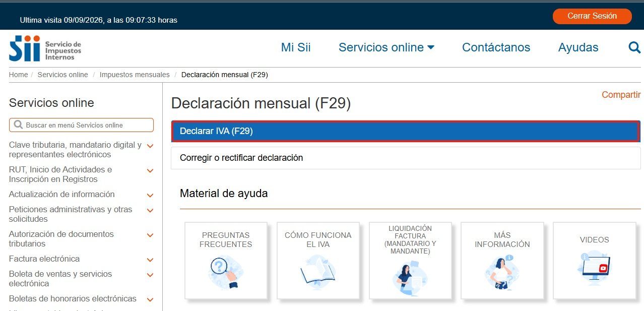Open Cómo Funciona el IVA card

click(318, 261)
